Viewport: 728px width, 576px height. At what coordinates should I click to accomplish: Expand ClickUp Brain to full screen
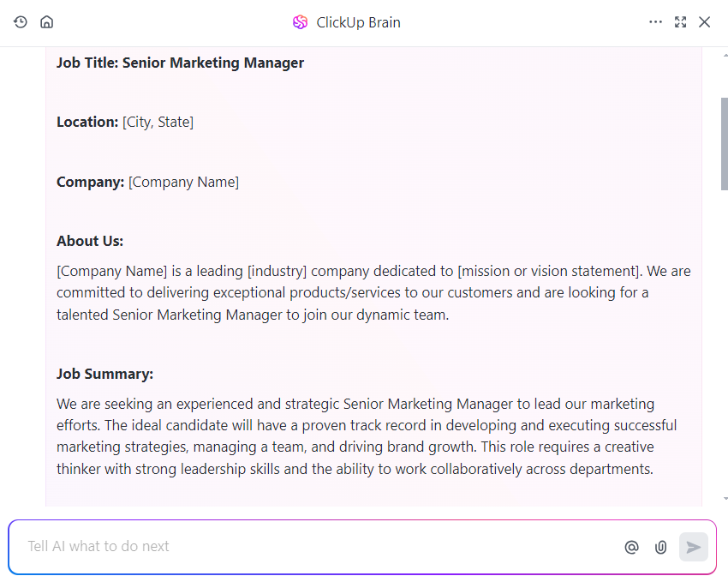[x=680, y=21]
